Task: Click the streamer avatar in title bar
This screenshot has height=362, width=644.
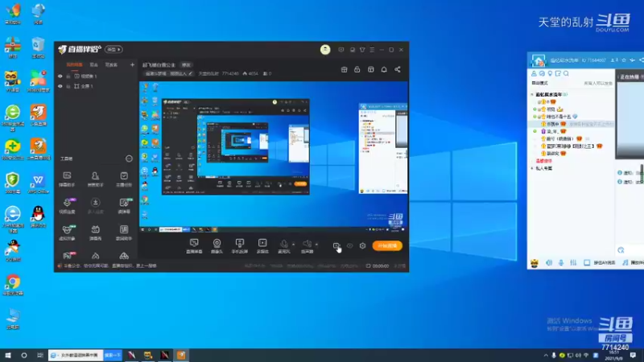Action: (325, 50)
